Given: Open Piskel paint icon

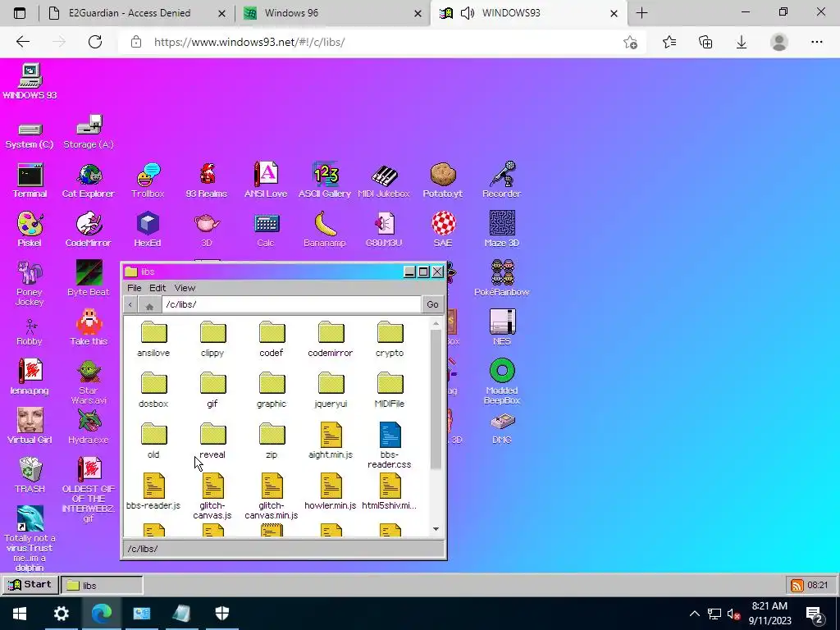Looking at the screenshot, I should [30, 231].
